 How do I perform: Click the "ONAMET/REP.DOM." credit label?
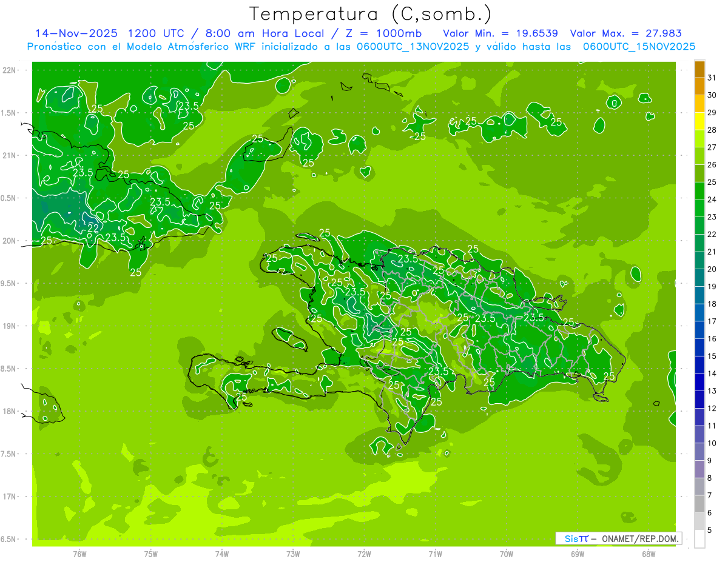641,538
